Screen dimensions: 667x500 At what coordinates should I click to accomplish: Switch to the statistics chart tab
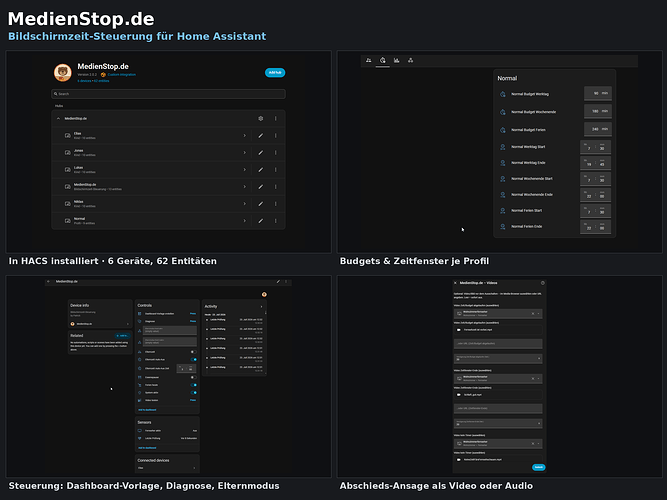(396, 60)
